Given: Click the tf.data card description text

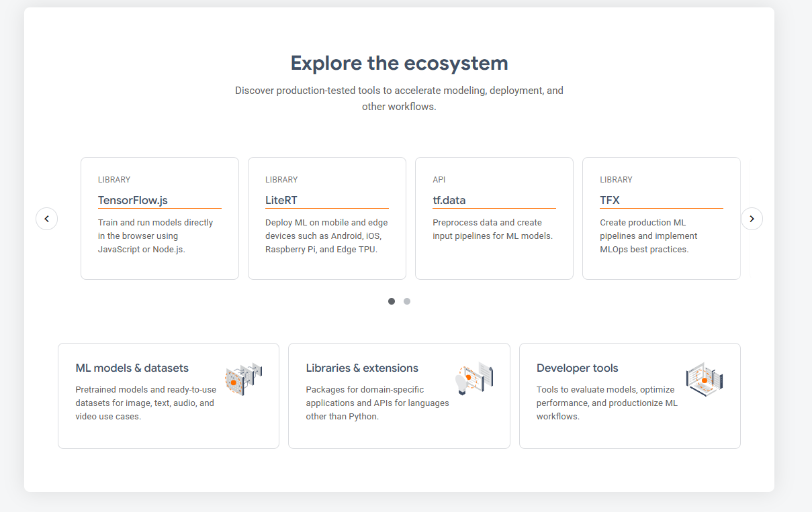Looking at the screenshot, I should 492,229.
